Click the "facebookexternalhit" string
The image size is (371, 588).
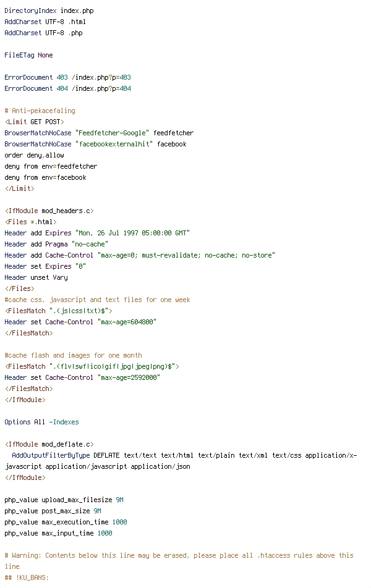[114, 144]
